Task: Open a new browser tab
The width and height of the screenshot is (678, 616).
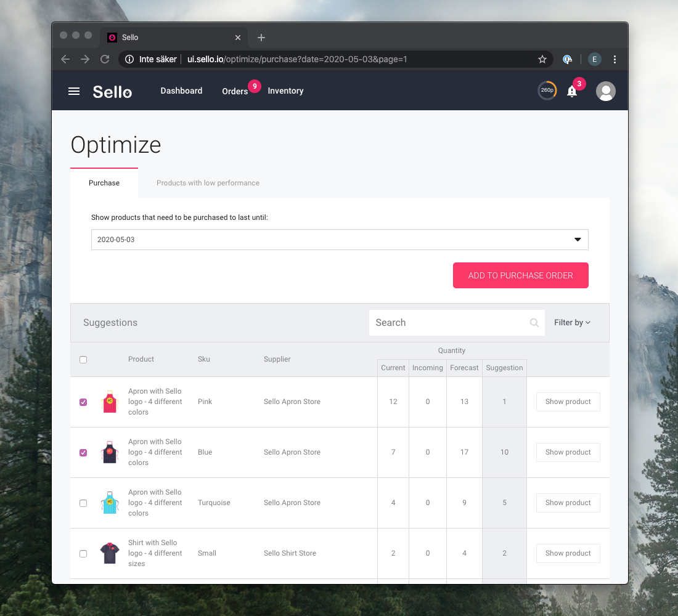Action: click(x=261, y=38)
